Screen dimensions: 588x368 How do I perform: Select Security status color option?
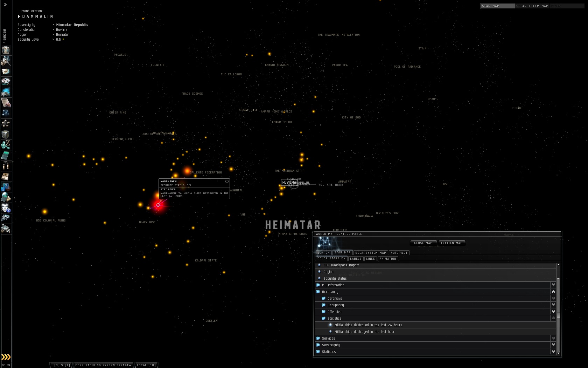[436, 279]
